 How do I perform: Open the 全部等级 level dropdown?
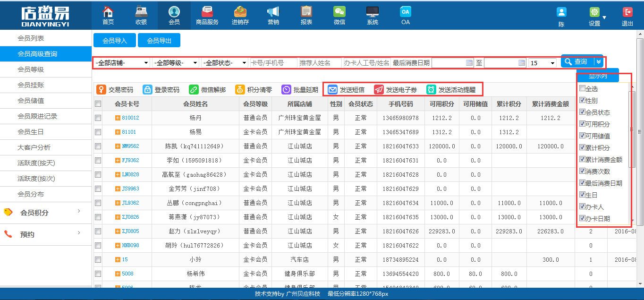pos(176,63)
